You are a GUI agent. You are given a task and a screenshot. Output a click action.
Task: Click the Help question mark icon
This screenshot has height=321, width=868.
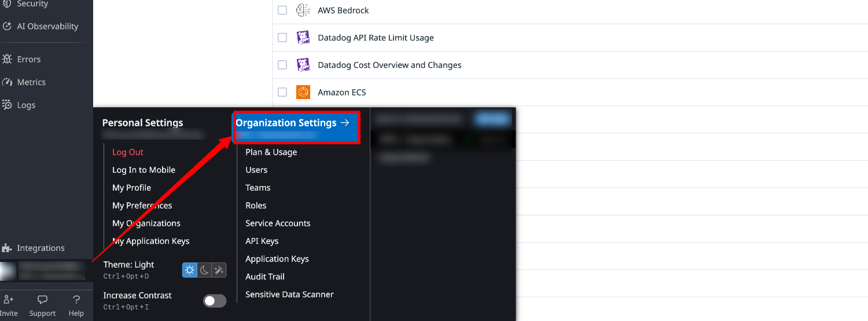[76, 300]
